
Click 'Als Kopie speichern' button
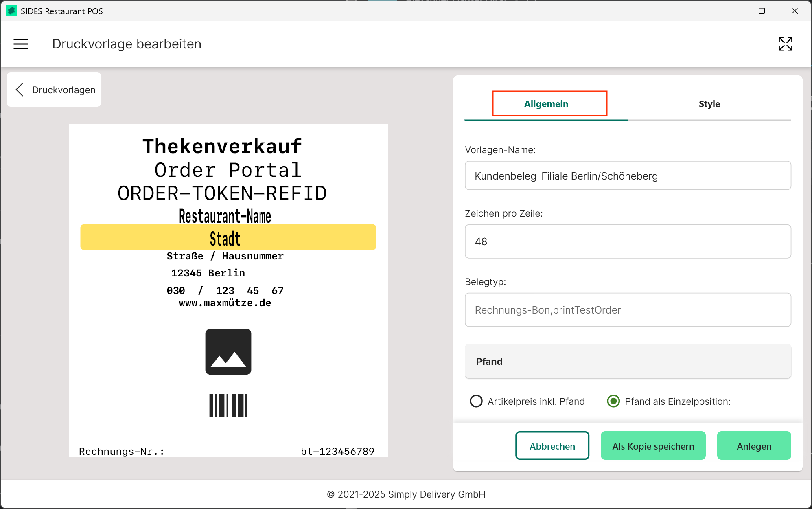(x=653, y=446)
